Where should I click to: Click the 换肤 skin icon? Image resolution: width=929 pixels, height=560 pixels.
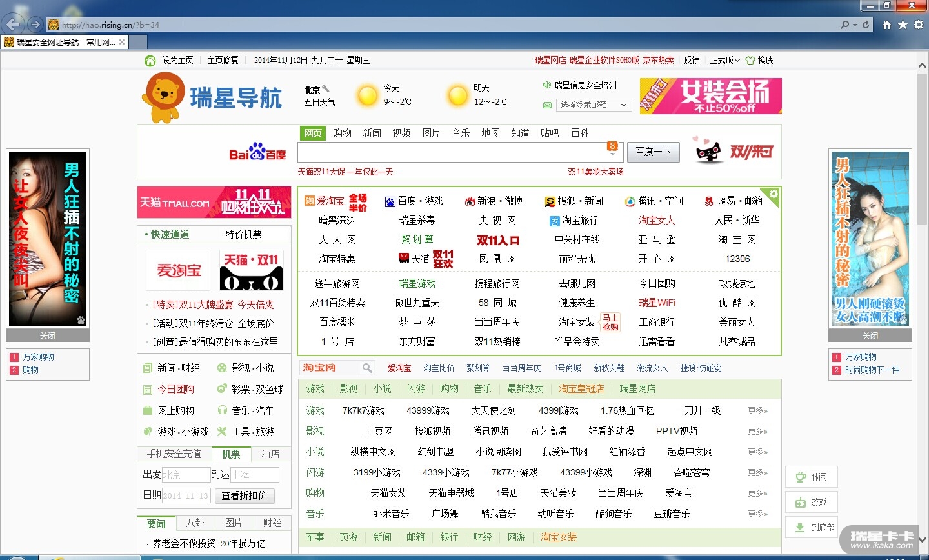coord(750,61)
